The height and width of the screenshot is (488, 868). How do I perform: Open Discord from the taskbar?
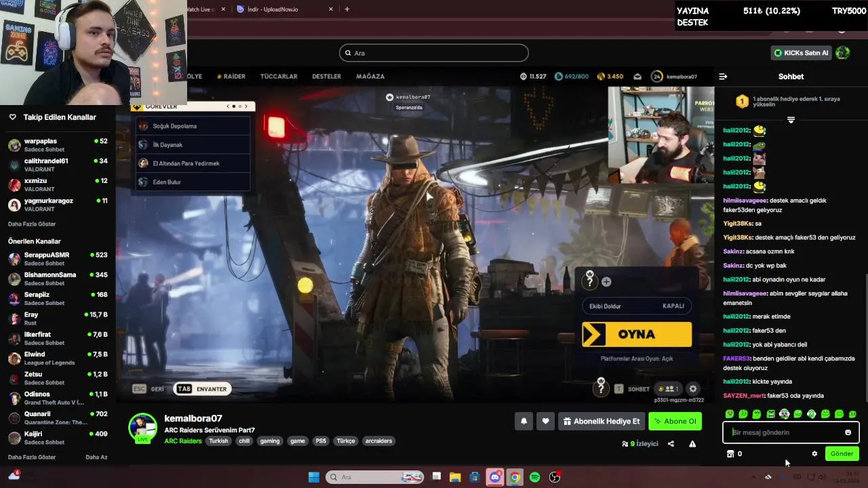pyautogui.click(x=495, y=477)
